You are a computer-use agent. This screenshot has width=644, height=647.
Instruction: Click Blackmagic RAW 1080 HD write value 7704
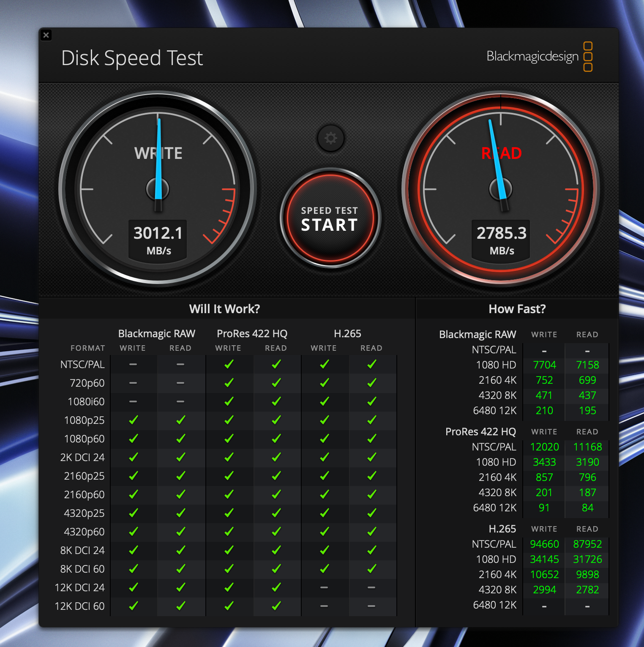(x=544, y=365)
